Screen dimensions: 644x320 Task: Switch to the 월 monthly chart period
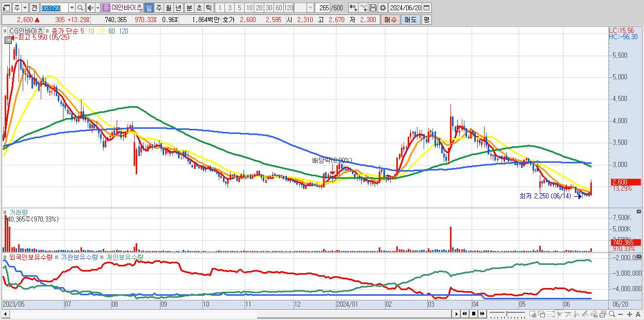pyautogui.click(x=168, y=8)
